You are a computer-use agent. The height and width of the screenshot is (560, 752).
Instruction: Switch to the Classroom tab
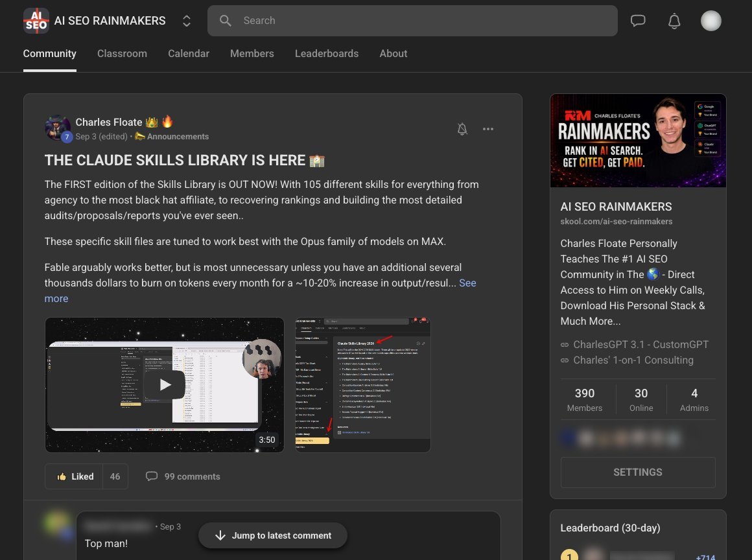tap(123, 54)
